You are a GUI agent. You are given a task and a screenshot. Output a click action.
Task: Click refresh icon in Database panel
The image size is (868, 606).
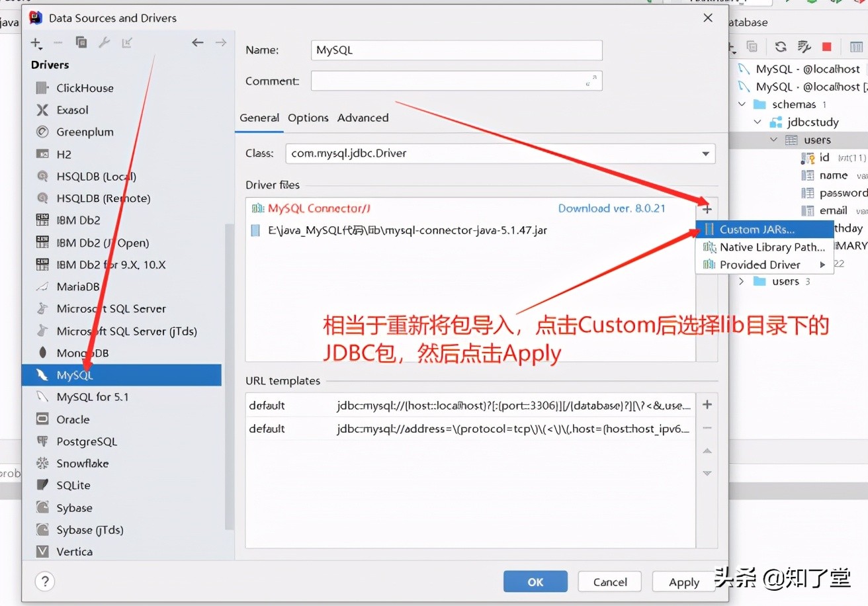point(781,46)
